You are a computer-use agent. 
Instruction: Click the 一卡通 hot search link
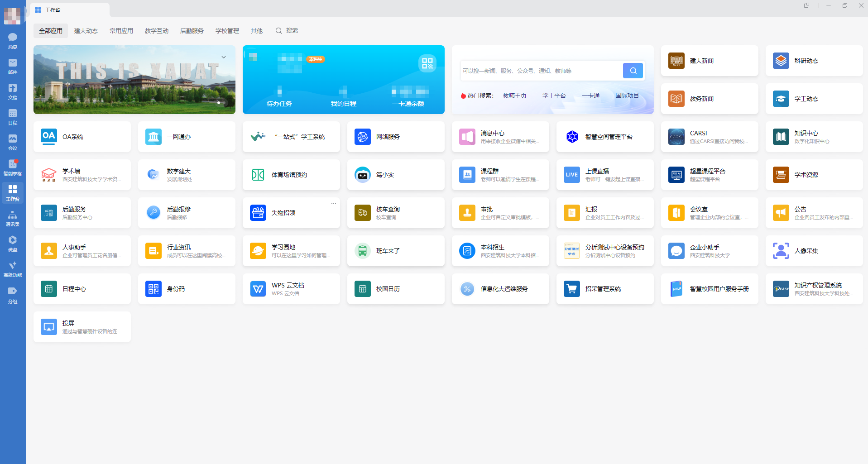tap(590, 95)
